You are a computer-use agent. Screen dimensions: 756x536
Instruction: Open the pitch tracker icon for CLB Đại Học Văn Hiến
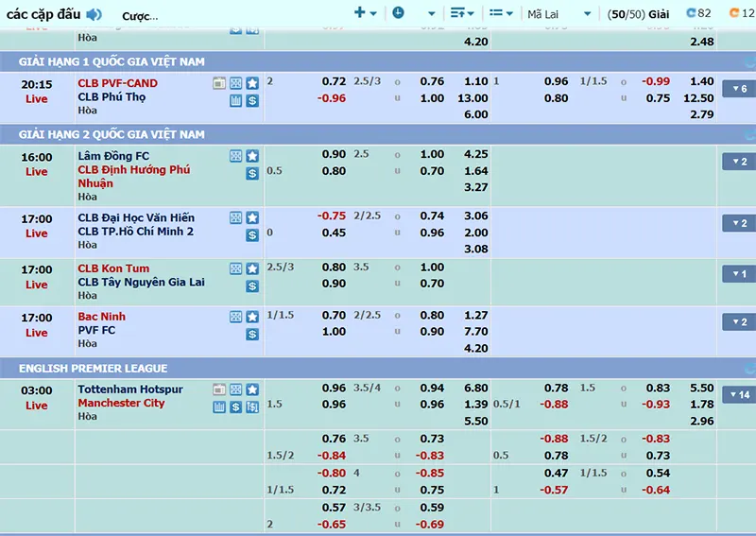tap(235, 217)
